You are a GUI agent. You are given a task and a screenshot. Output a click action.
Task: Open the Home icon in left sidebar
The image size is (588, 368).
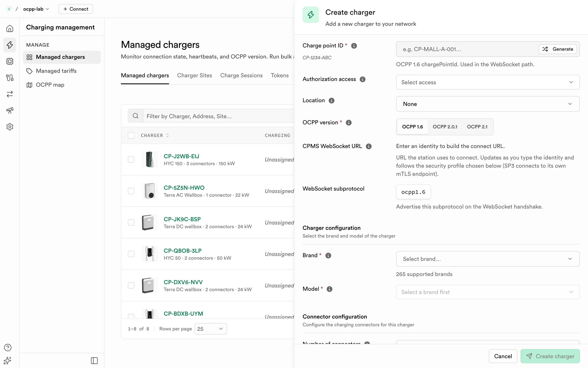(x=10, y=29)
